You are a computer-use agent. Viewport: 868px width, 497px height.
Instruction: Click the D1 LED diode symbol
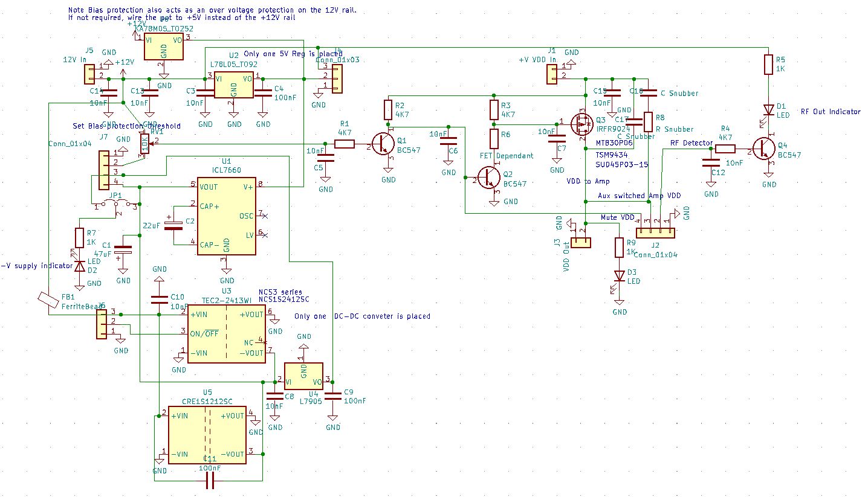click(768, 110)
